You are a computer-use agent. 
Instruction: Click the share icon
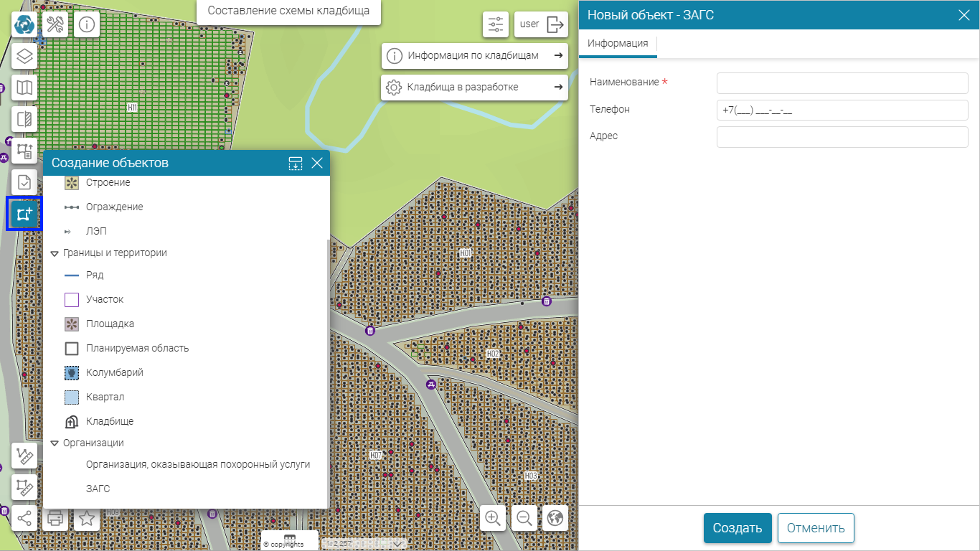tap(24, 518)
